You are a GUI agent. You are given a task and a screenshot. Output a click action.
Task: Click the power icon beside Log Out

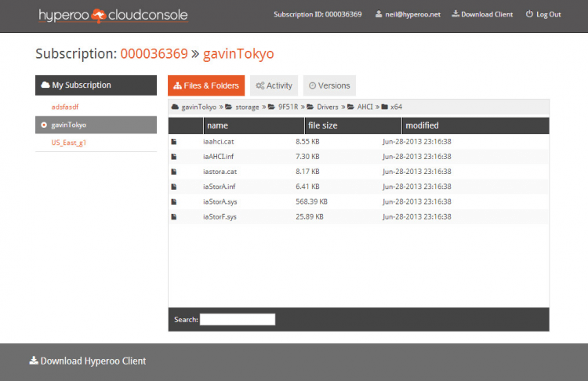(529, 14)
